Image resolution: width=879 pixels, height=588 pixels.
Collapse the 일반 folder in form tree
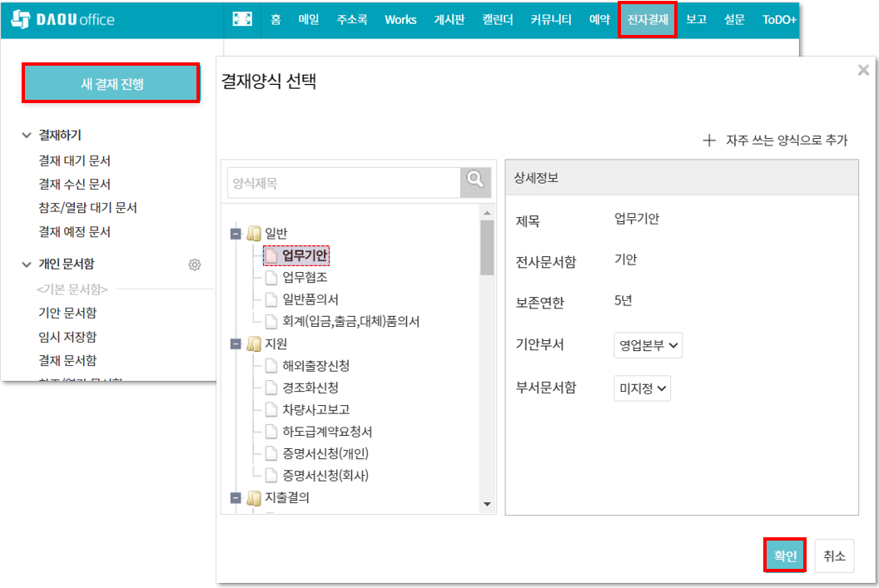coord(236,234)
